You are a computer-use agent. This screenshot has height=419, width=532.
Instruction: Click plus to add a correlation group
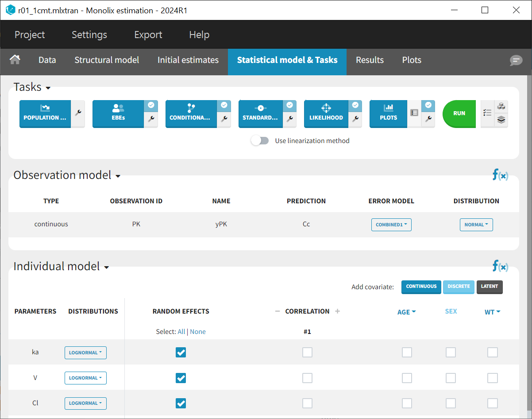click(x=337, y=311)
